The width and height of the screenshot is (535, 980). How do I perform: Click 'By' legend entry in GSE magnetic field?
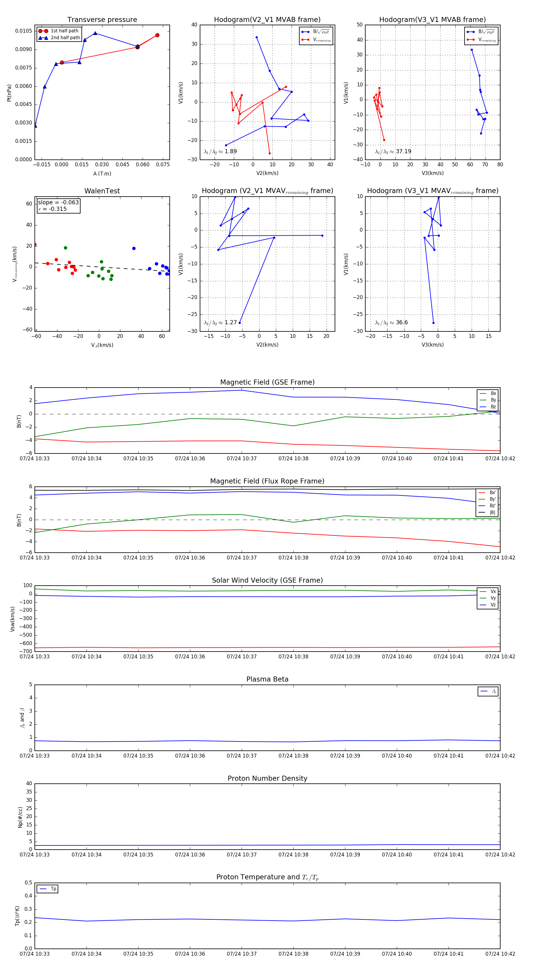point(488,400)
